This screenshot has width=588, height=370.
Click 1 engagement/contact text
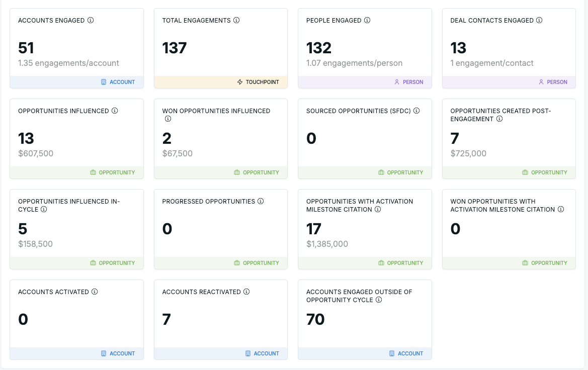(491, 63)
